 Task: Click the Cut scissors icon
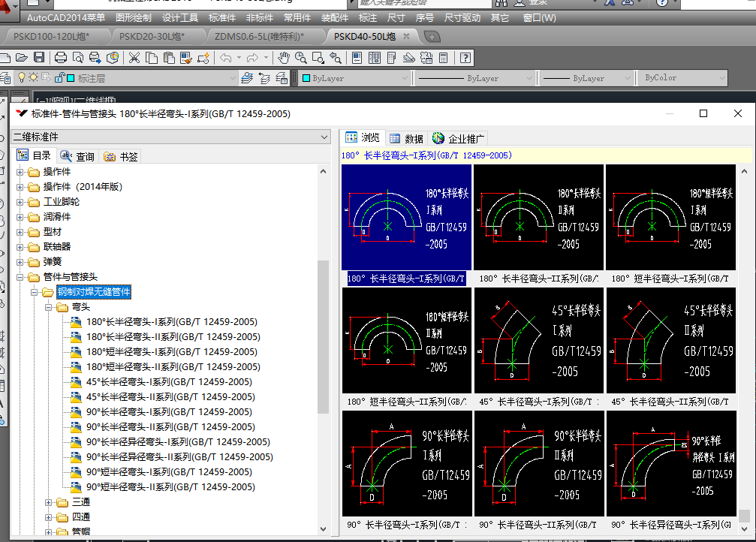pyautogui.click(x=134, y=58)
